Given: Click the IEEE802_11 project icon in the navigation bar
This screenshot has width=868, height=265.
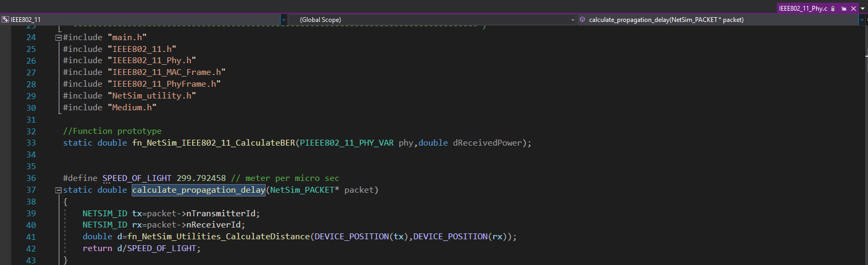Looking at the screenshot, I should tap(5, 20).
